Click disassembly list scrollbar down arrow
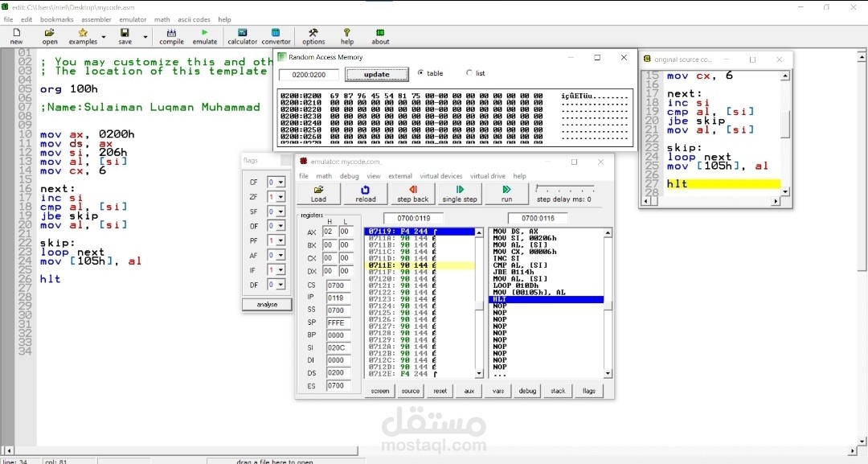This screenshot has height=464, width=868. 608,374
